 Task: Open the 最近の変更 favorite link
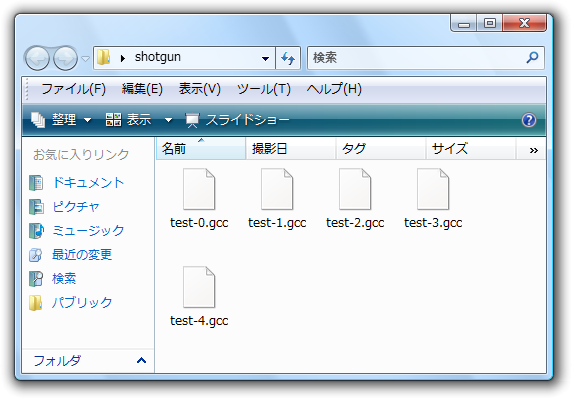82,255
